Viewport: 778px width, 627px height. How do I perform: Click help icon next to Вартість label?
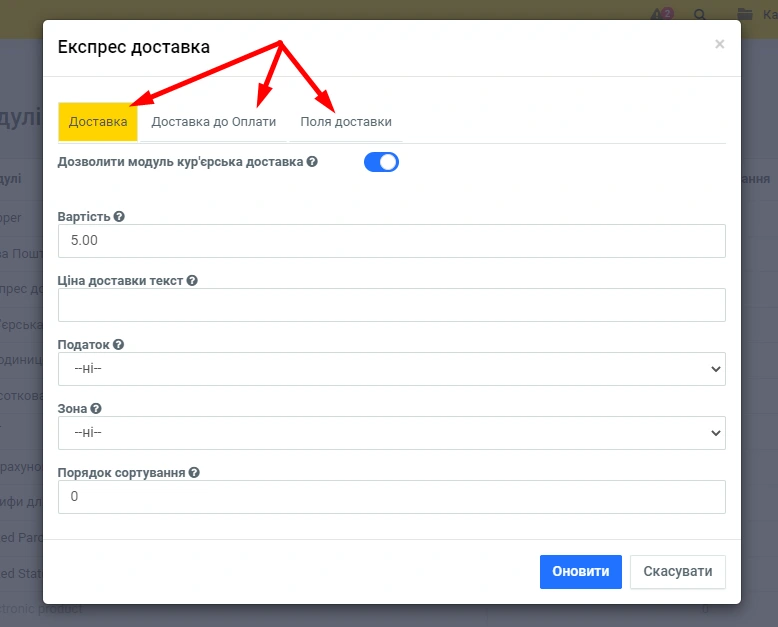119,217
